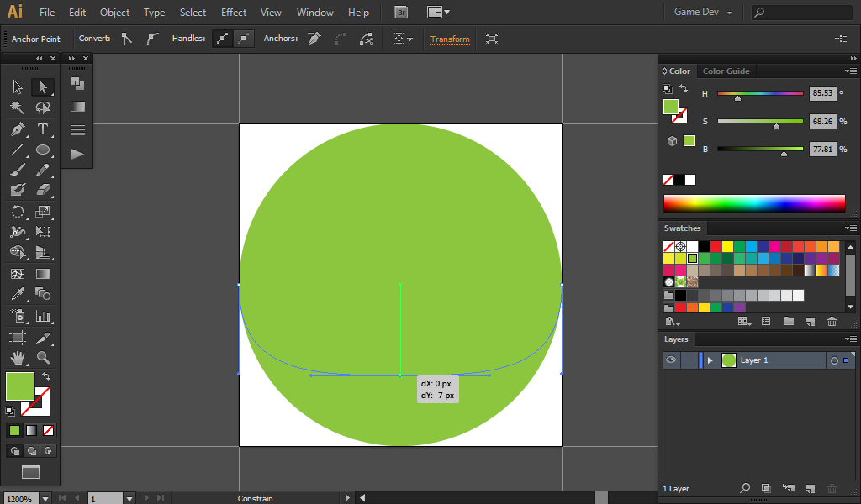Pick the Magic Wand tool

pos(18,108)
